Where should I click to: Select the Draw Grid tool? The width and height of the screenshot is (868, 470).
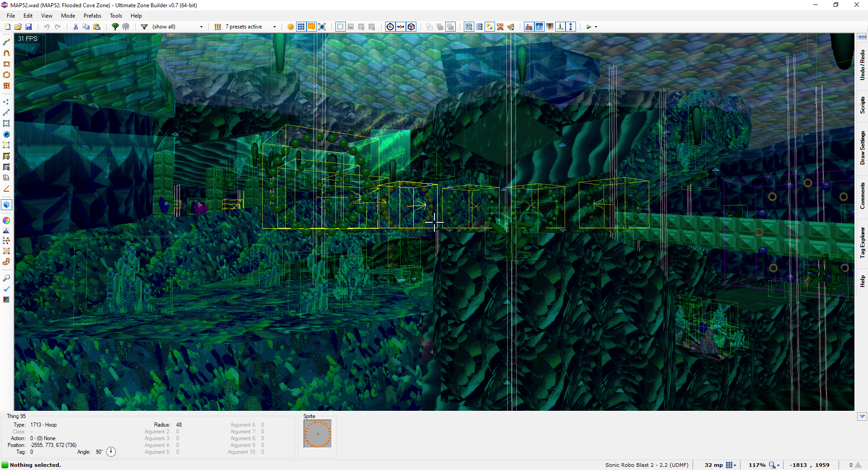pos(6,85)
